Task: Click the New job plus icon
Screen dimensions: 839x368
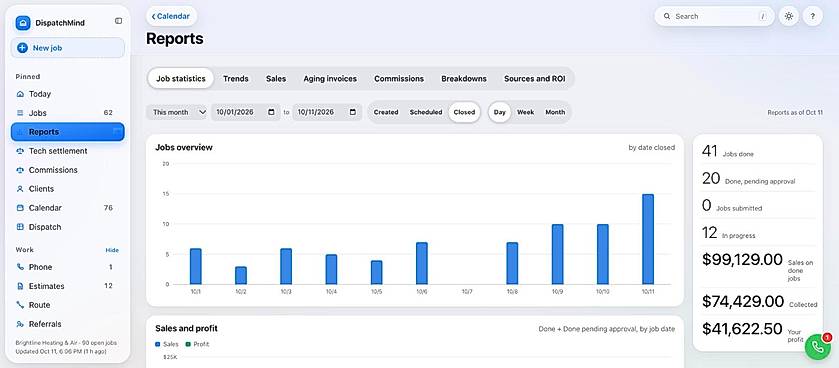Action: (x=22, y=48)
